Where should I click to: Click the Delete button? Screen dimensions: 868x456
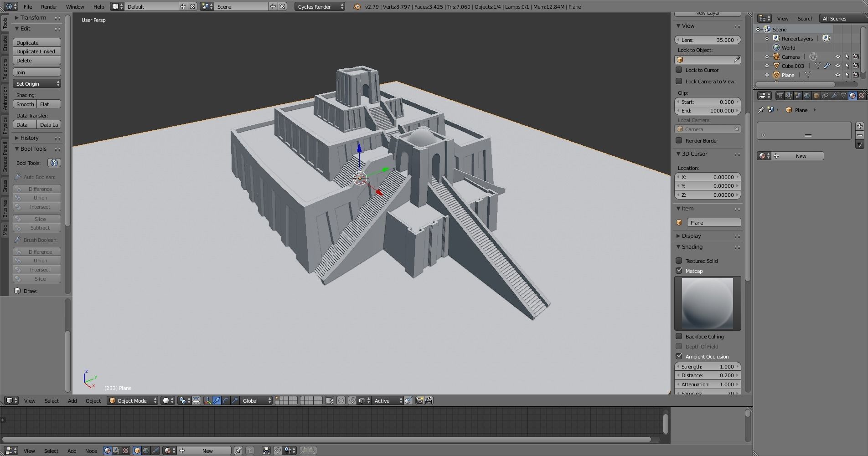tap(37, 60)
